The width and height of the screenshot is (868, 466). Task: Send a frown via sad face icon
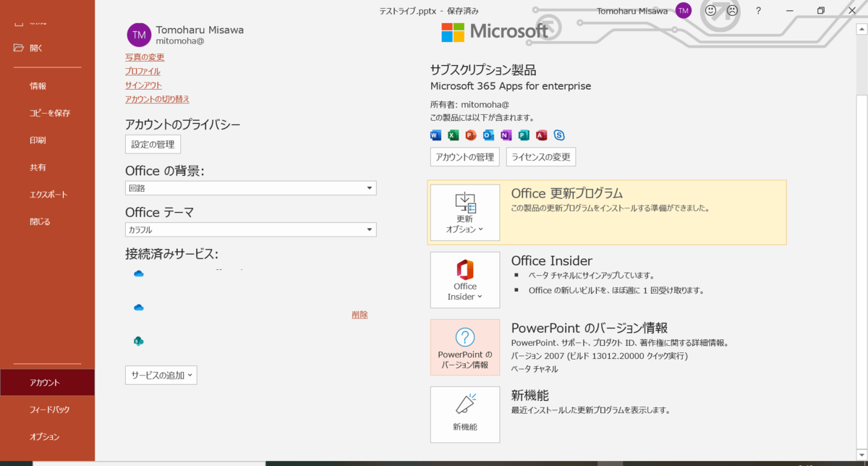[732, 10]
